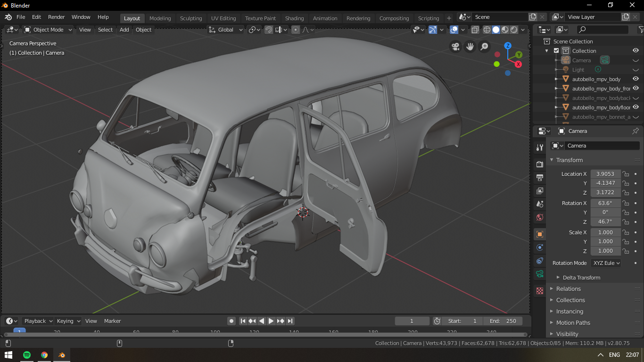Click the pan view hand icon

[x=470, y=47]
